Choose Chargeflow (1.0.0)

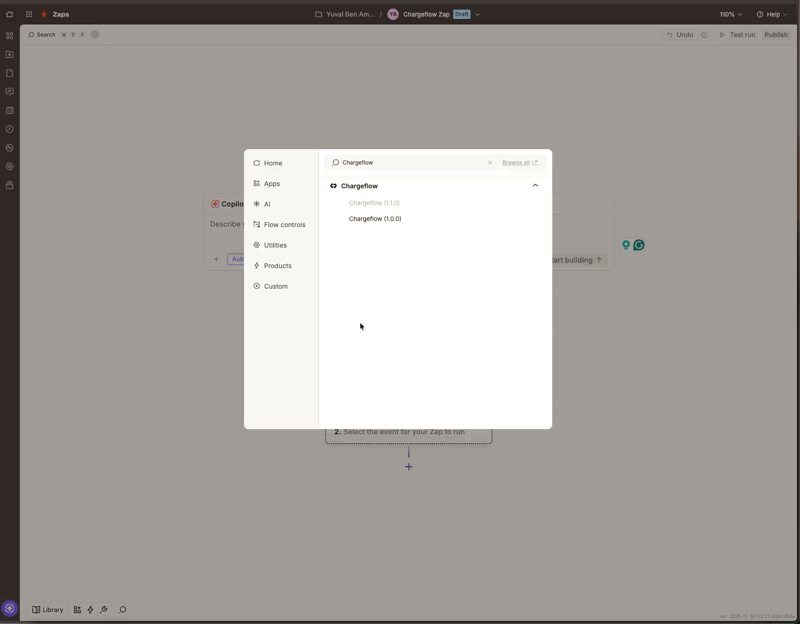[x=375, y=218]
